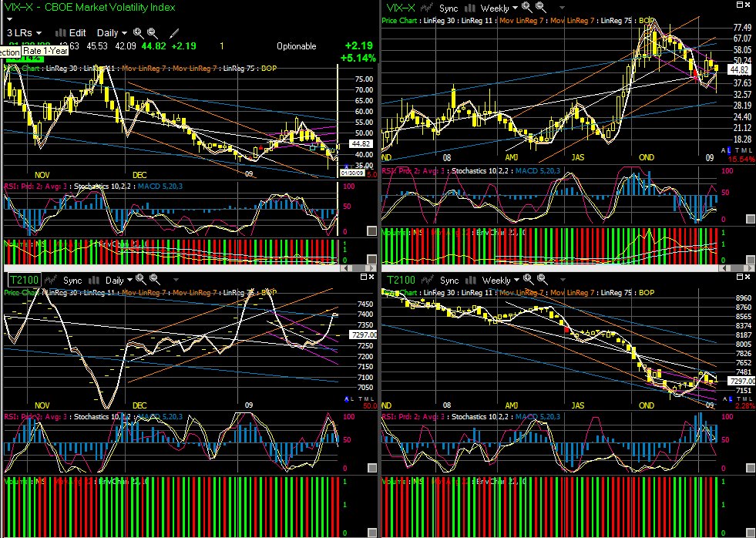Zoom out on the VIX-X weekly chart
Viewport: 756px width, 538px height.
(x=541, y=7)
